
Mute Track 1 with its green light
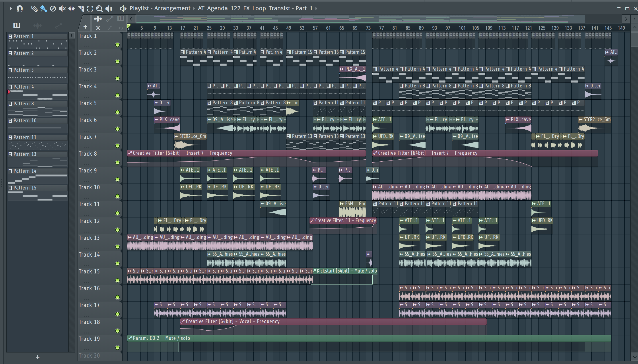pos(117,45)
